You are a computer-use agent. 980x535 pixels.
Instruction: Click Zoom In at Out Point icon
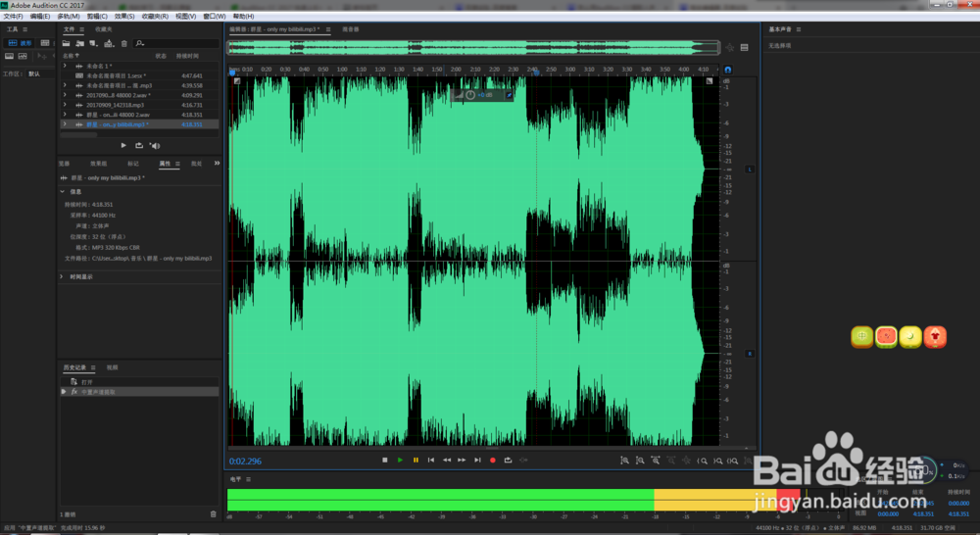coord(718,461)
